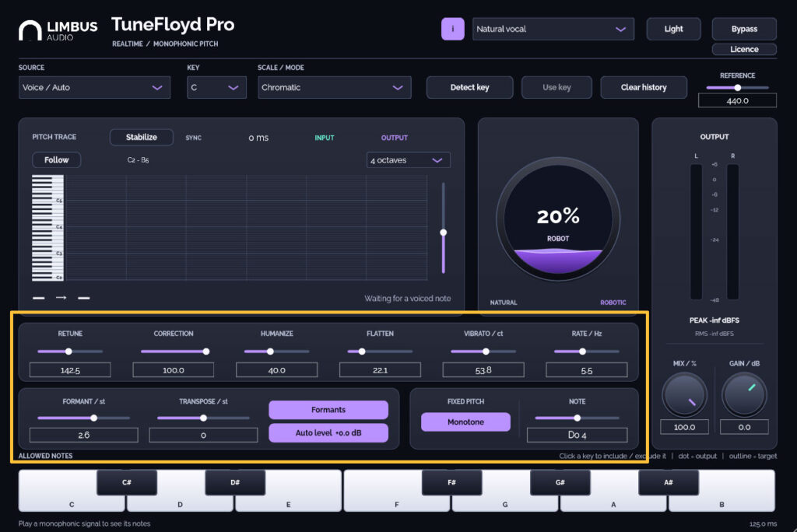The image size is (797, 532).
Task: Click the Detect key button
Action: 469,87
